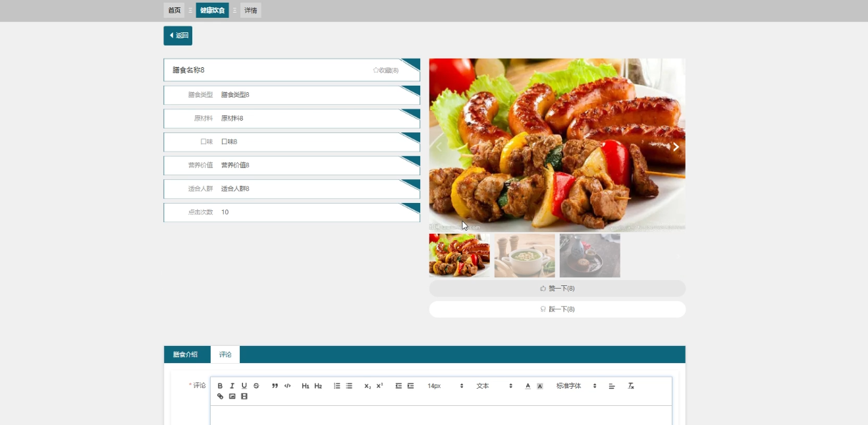Screen dimensions: 868x425
Task: Create a bulleted list
Action: tap(349, 386)
